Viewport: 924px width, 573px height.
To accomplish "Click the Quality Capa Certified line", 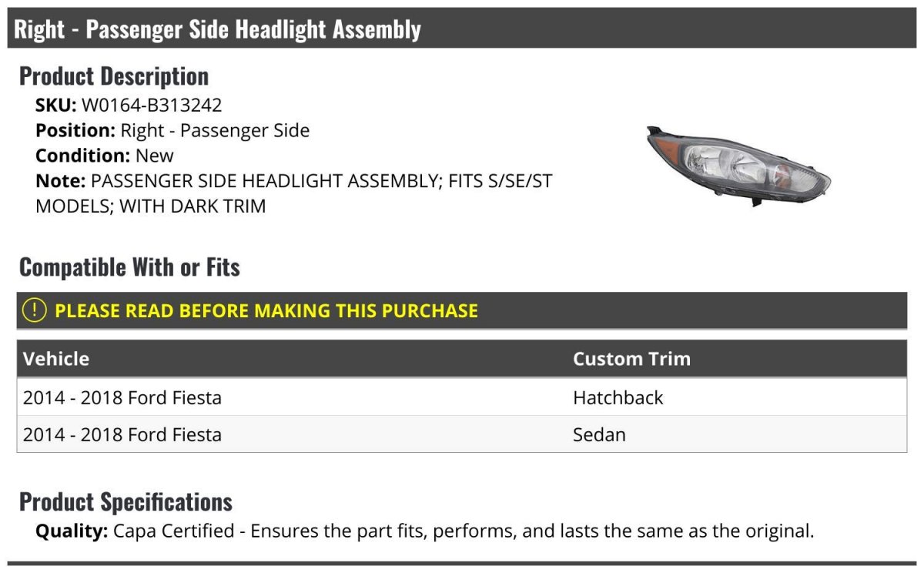I will click(424, 531).
